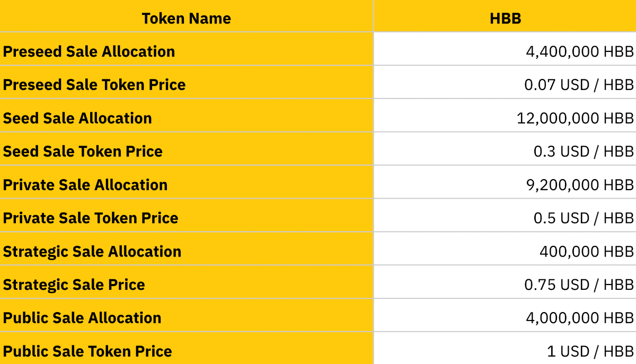This screenshot has width=636, height=364.
Task: Click the Public Sale Allocation label
Action: 82,318
